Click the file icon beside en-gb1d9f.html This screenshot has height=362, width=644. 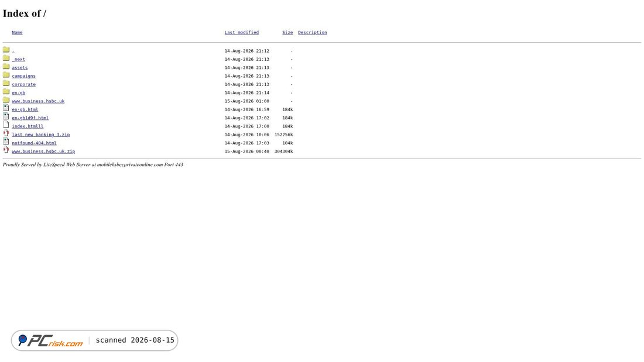pyautogui.click(x=6, y=116)
